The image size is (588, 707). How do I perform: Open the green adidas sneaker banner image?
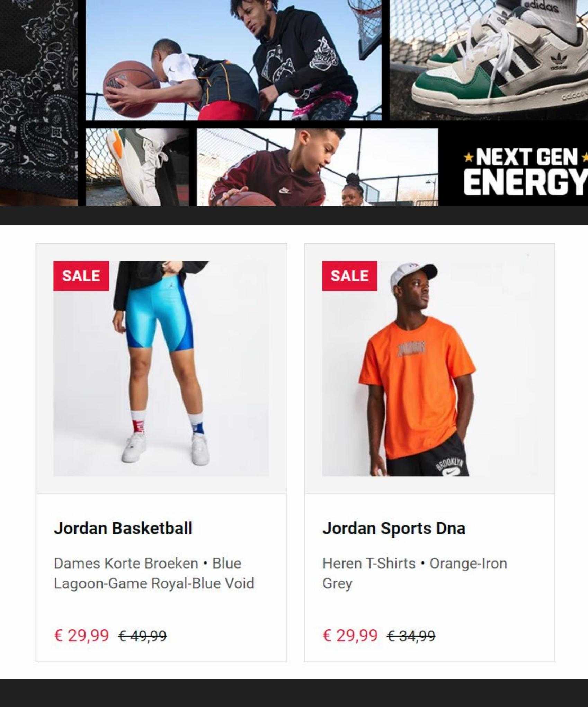click(489, 60)
